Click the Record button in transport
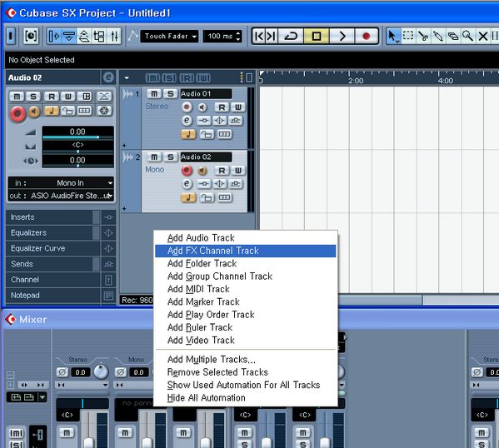This screenshot has height=448, width=499. point(366,36)
